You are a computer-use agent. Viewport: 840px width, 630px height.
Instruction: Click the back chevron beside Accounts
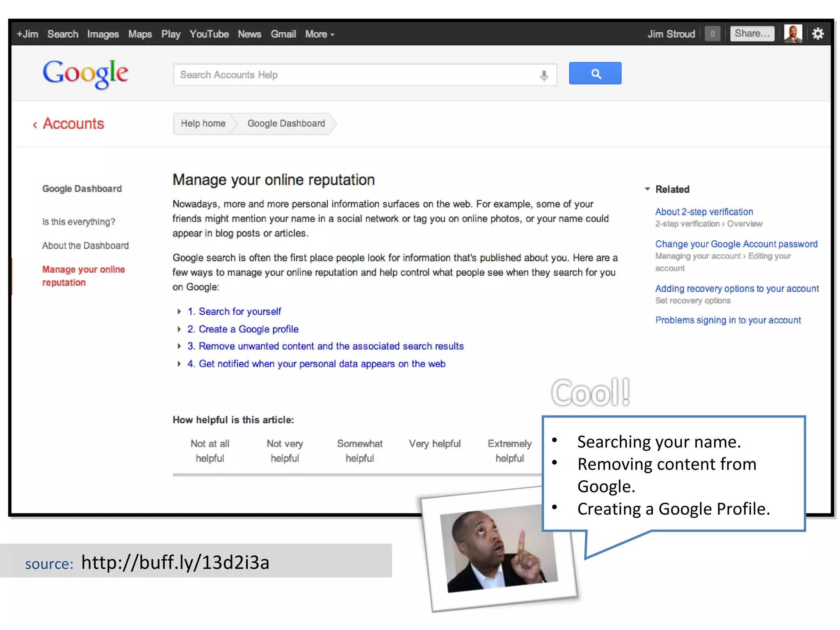click(x=35, y=125)
